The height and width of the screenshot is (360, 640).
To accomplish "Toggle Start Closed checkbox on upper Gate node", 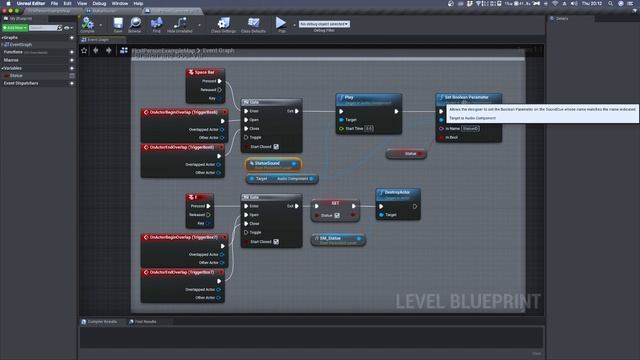I will click(276, 147).
